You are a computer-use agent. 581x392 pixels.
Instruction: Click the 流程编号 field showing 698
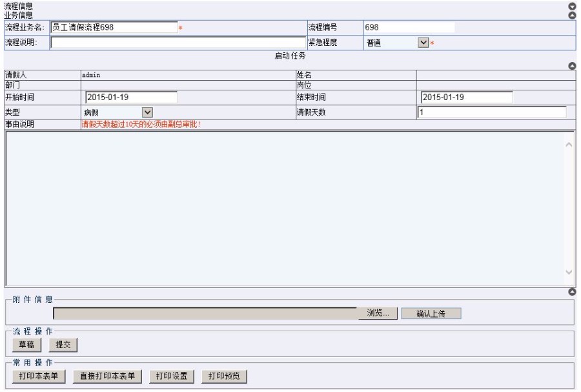409,27
